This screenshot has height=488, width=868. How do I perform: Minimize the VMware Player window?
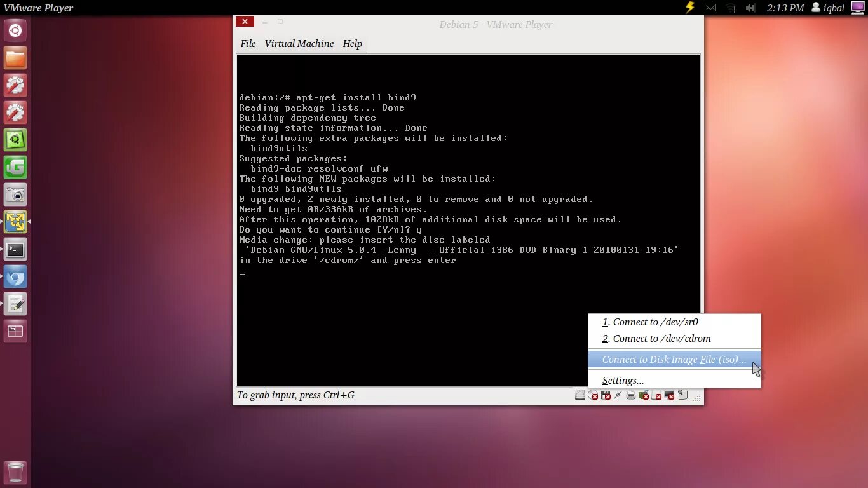(x=265, y=22)
